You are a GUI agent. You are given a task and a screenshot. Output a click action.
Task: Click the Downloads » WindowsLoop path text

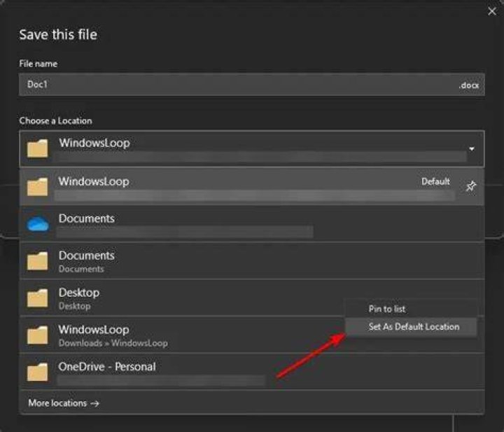[x=113, y=343]
